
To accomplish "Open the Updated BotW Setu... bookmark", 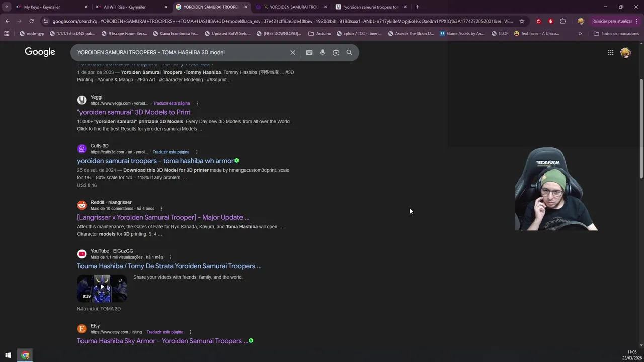I will tap(227, 33).
